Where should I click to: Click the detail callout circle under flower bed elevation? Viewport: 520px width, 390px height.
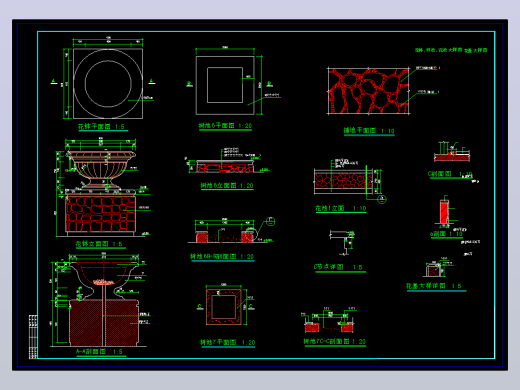point(382,199)
